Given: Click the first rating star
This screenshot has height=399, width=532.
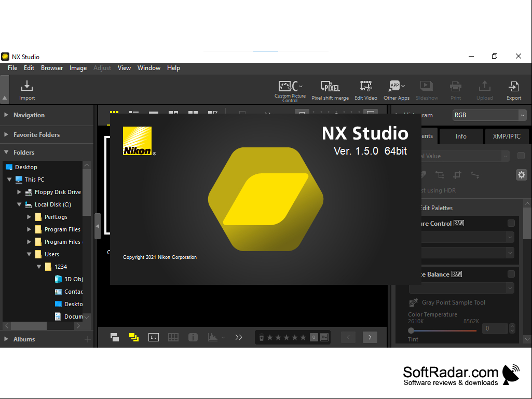Looking at the screenshot, I should coord(270,337).
